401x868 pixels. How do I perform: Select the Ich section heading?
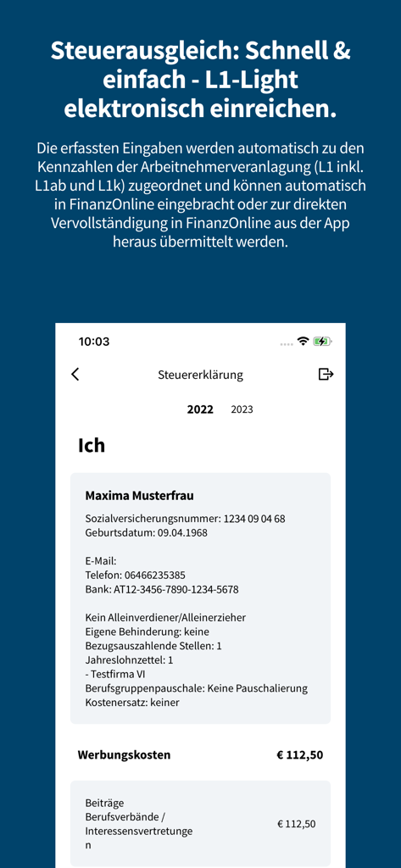(92, 446)
